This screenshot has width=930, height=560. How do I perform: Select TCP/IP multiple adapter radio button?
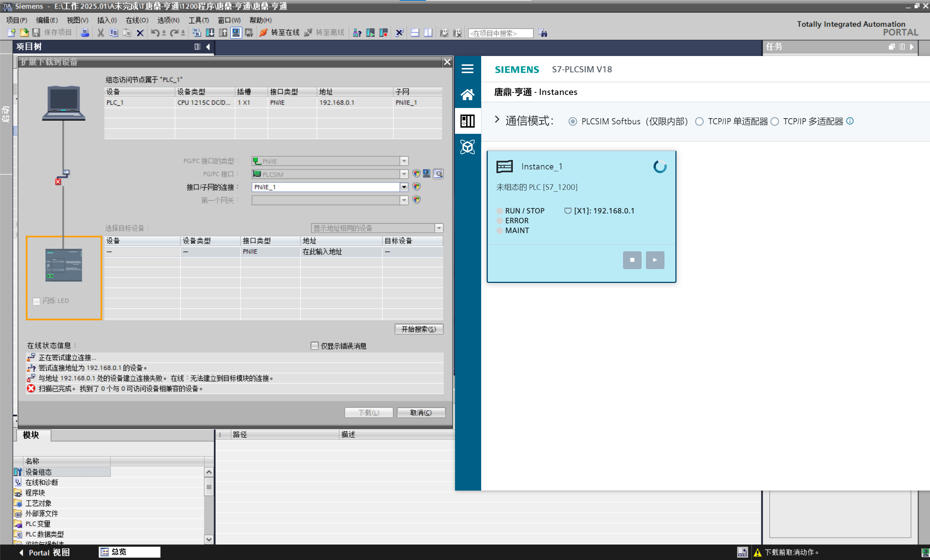[774, 121]
